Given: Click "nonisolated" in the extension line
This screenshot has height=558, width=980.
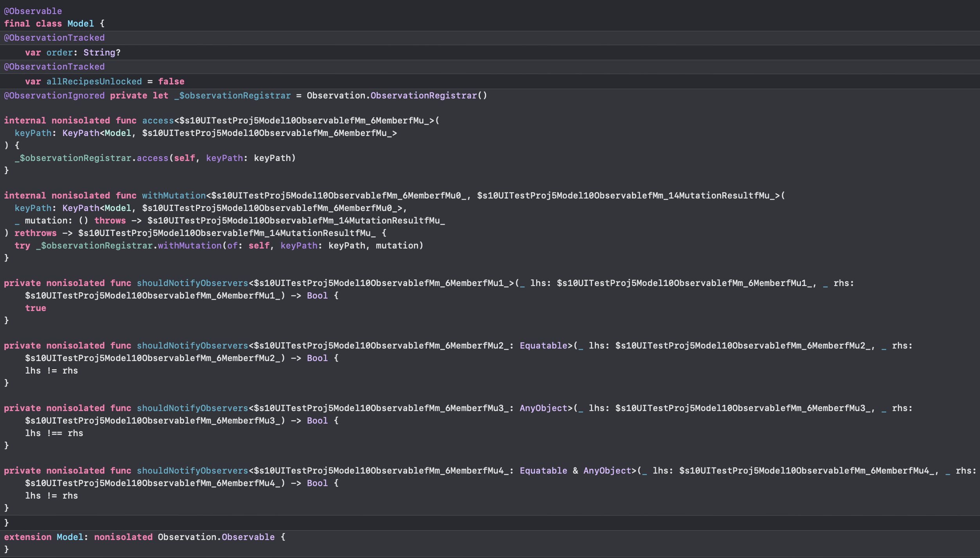Looking at the screenshot, I should click(123, 537).
